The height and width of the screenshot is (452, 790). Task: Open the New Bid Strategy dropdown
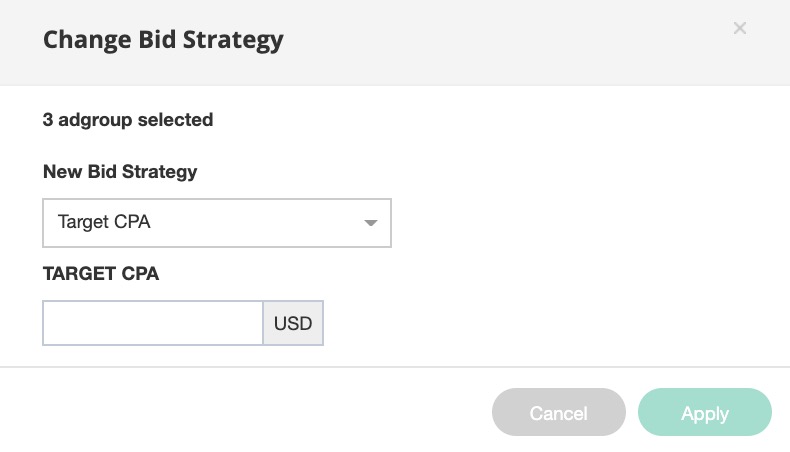tap(216, 222)
